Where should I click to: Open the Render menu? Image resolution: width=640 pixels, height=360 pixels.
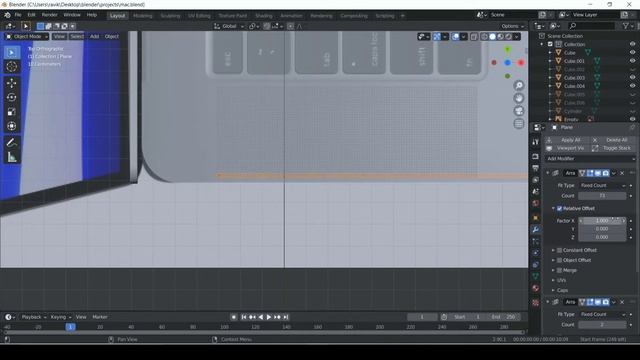coord(50,15)
